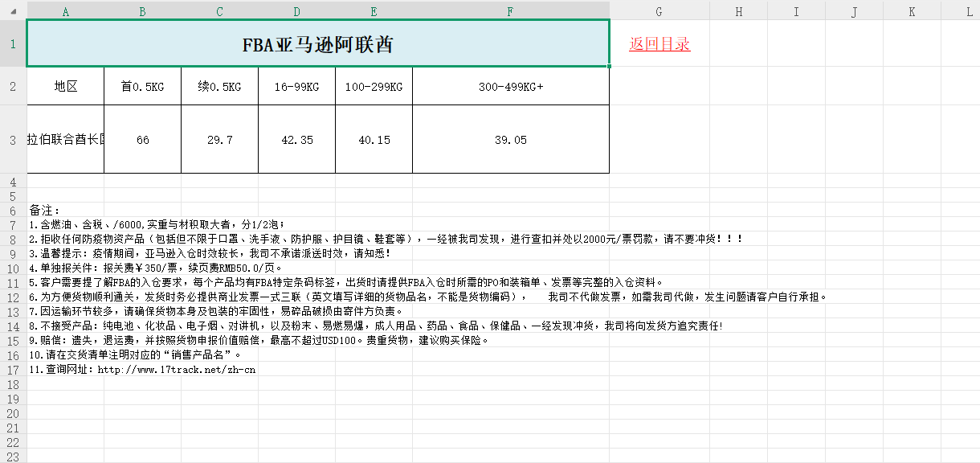The height and width of the screenshot is (463, 980).
Task: Select column I header
Action: pos(797,11)
